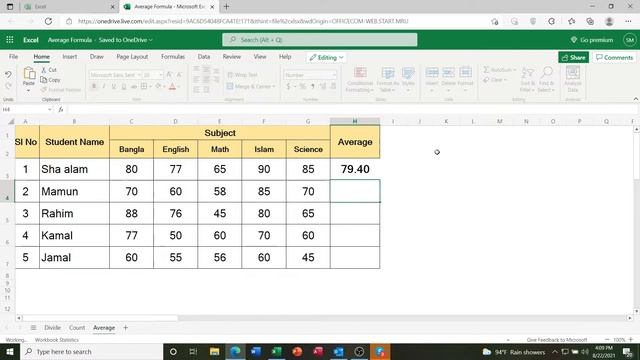Open the Office app launcher grid

(x=10, y=40)
